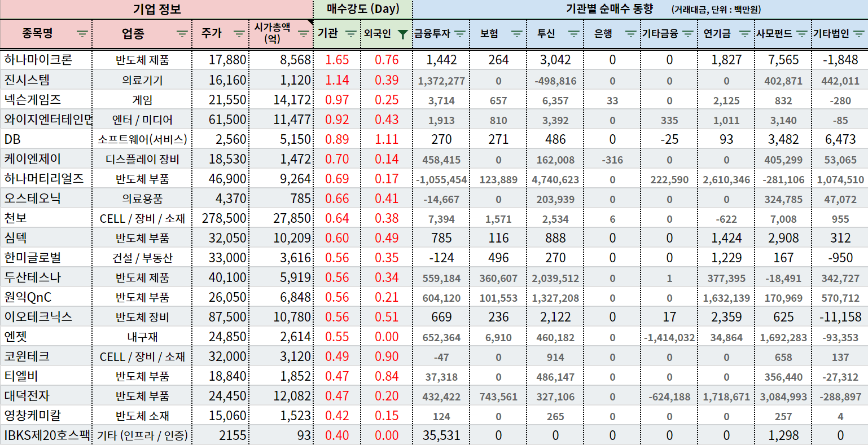Select 외국인 strength value 1.11 for DB
868x445 pixels.
387,139
